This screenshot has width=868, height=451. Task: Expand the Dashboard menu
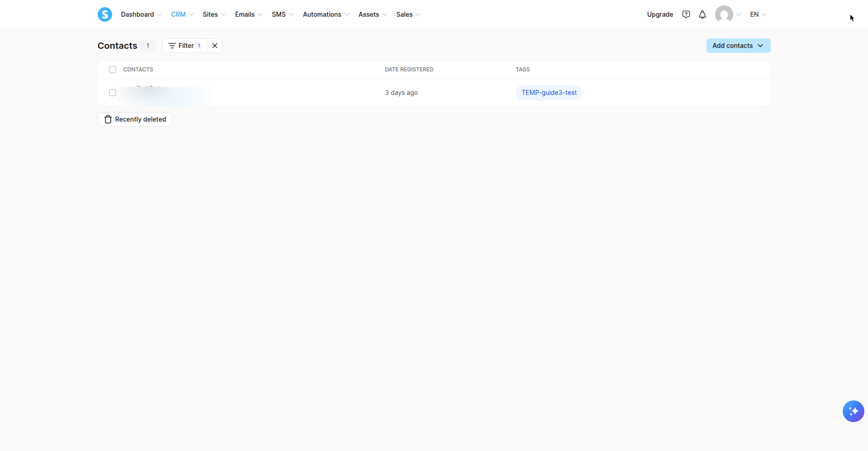pyautogui.click(x=141, y=14)
